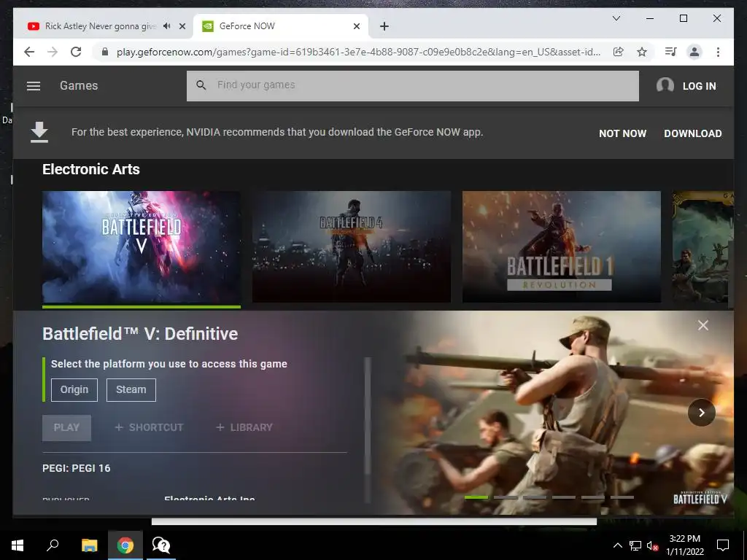Click the details panel vertical scrollbar

(368, 416)
